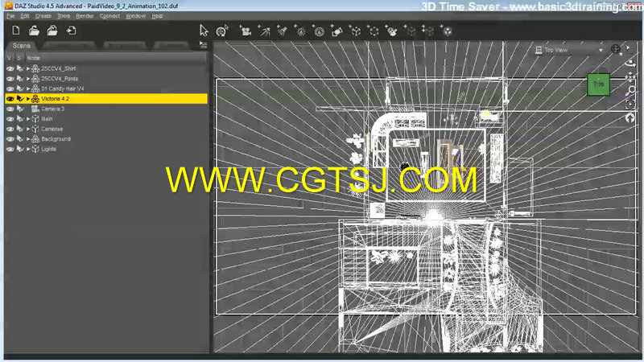Image resolution: width=644 pixels, height=362 pixels.
Task: Open the Tools menu
Action: [x=64, y=16]
